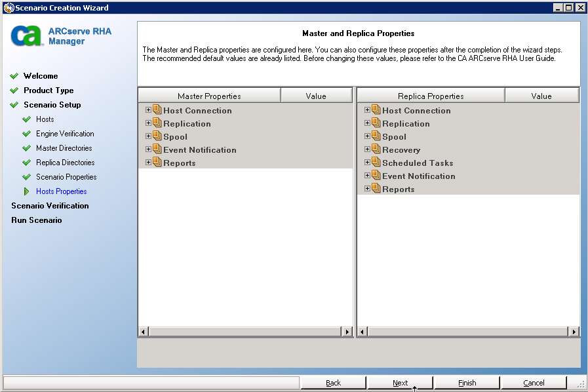Expand the Host Connection tree node
The width and height of the screenshot is (588, 392).
click(x=148, y=110)
